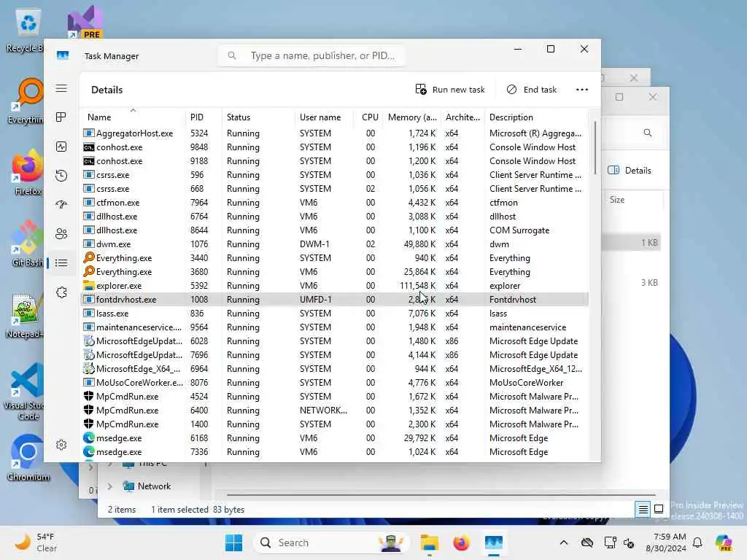Sort by the Architecture column header
The image size is (747, 560).
[462, 117]
